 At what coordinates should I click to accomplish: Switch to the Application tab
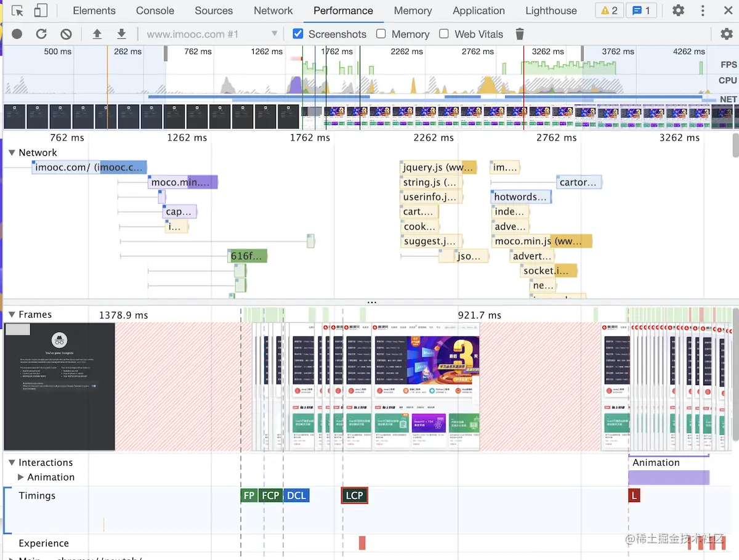tap(479, 10)
